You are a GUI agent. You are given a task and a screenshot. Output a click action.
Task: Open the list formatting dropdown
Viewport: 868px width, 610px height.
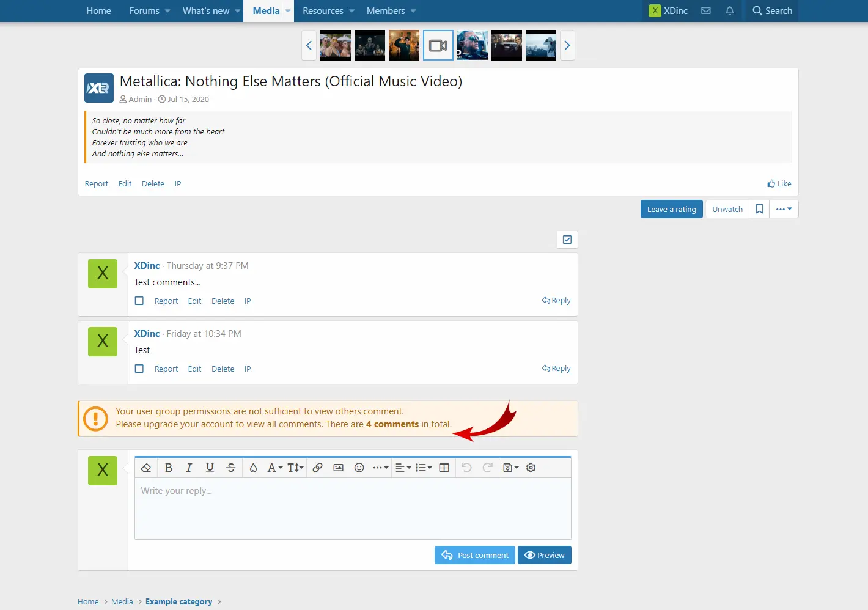coord(424,468)
